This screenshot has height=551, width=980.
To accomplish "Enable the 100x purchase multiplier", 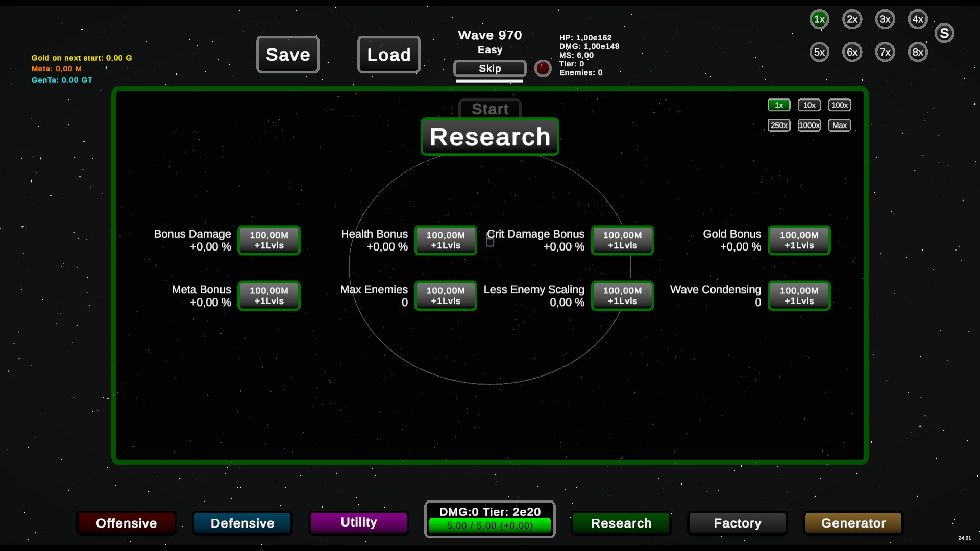I will (x=839, y=105).
